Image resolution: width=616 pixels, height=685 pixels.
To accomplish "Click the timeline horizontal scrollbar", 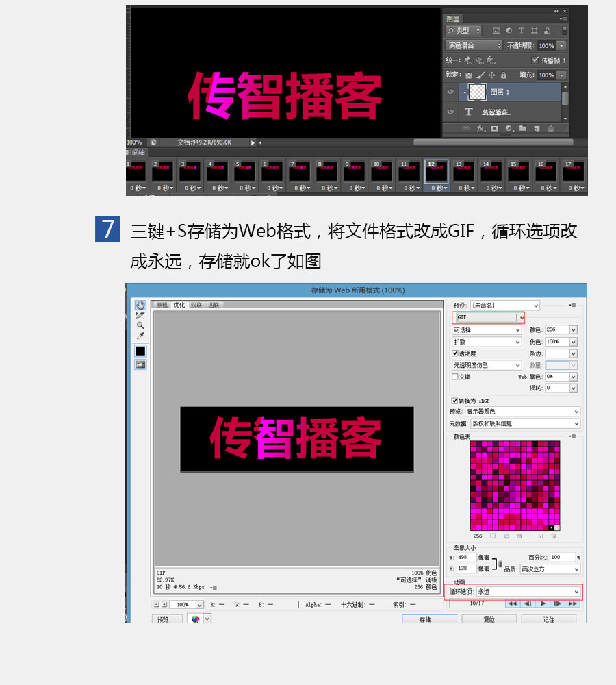I will (x=493, y=142).
